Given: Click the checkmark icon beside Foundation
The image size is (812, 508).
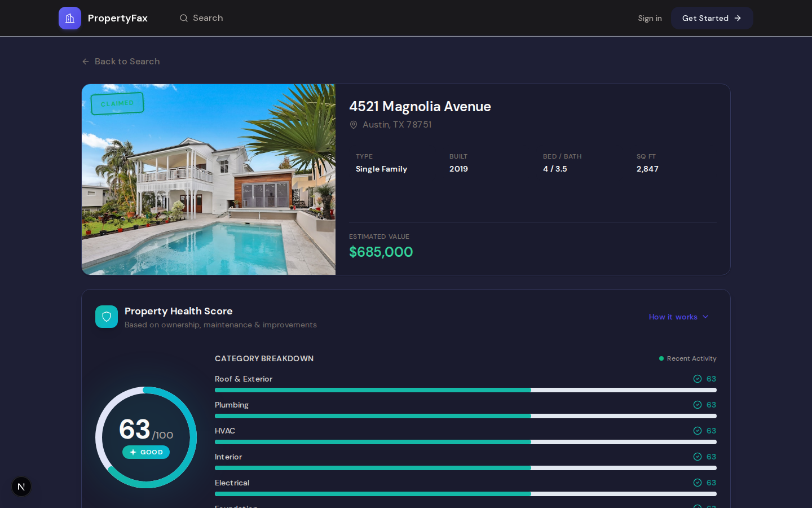Looking at the screenshot, I should 698,507.
